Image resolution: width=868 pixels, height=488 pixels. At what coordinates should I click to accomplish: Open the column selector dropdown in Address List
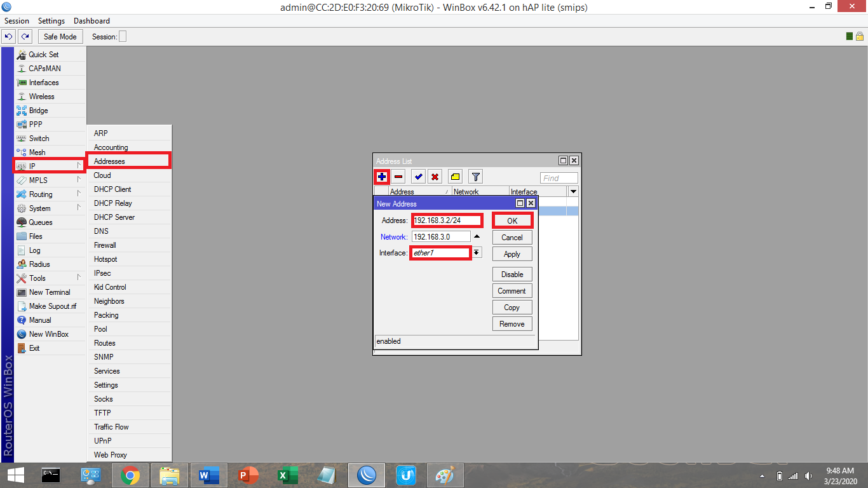tap(573, 191)
